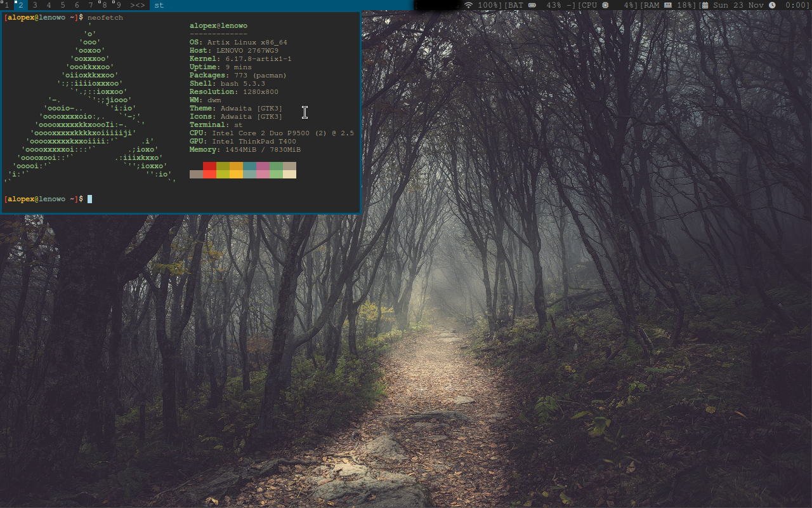Click the 'Theme: Adwaita [GTK3]' line

[x=236, y=109]
